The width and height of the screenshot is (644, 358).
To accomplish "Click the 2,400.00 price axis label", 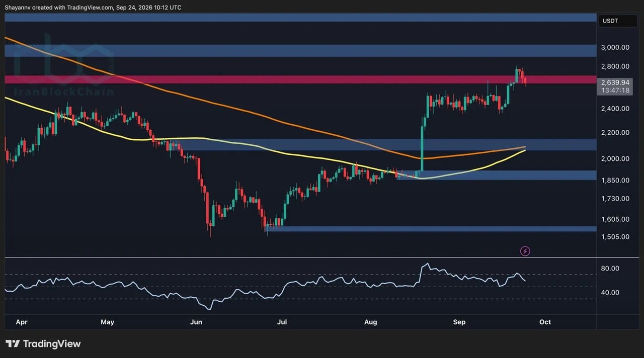I will click(x=615, y=109).
